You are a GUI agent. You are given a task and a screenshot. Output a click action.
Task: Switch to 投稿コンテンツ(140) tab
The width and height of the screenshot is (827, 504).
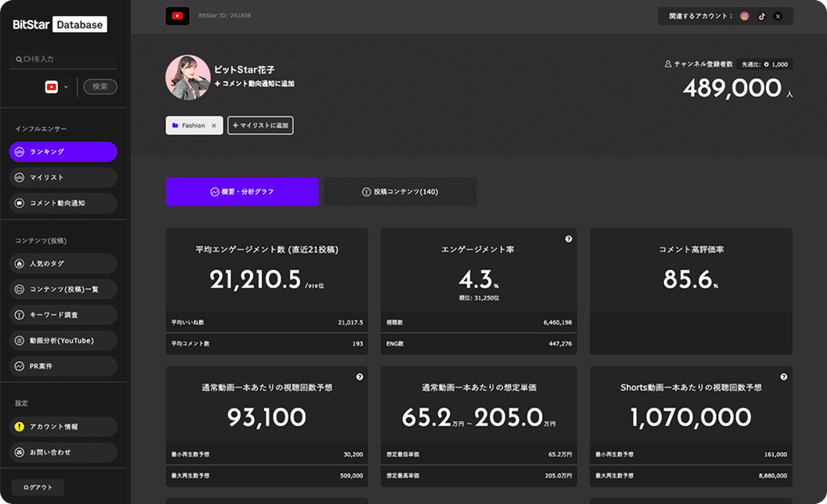click(x=400, y=191)
